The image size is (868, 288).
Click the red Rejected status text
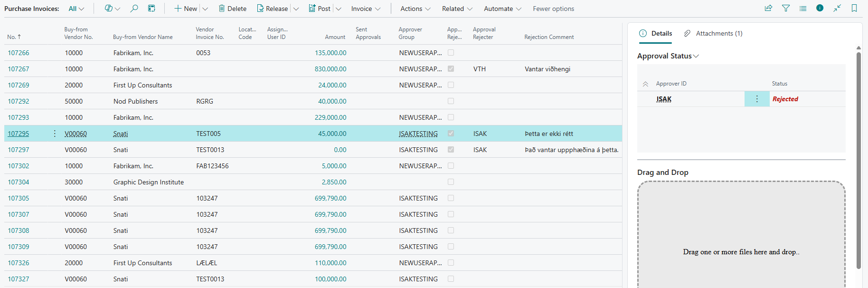click(x=785, y=99)
